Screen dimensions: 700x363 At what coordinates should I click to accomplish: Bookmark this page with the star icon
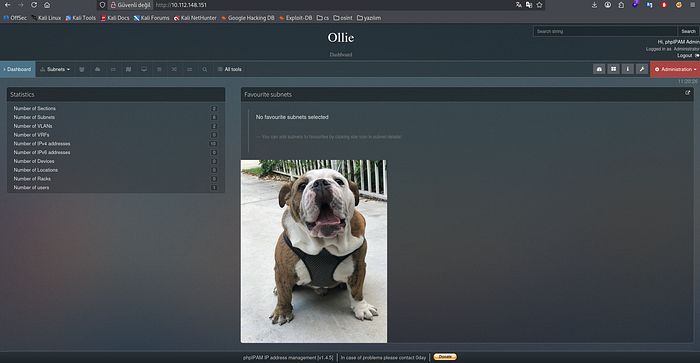[x=539, y=5]
